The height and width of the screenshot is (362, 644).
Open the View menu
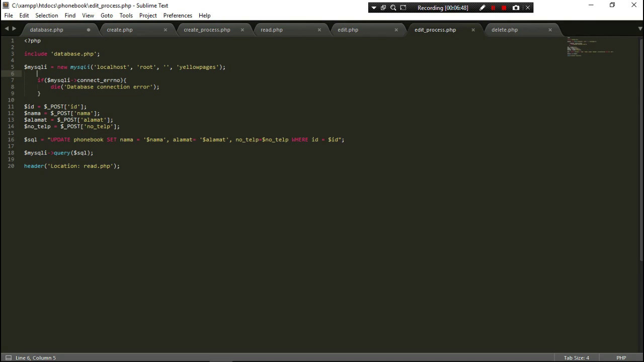pos(88,16)
